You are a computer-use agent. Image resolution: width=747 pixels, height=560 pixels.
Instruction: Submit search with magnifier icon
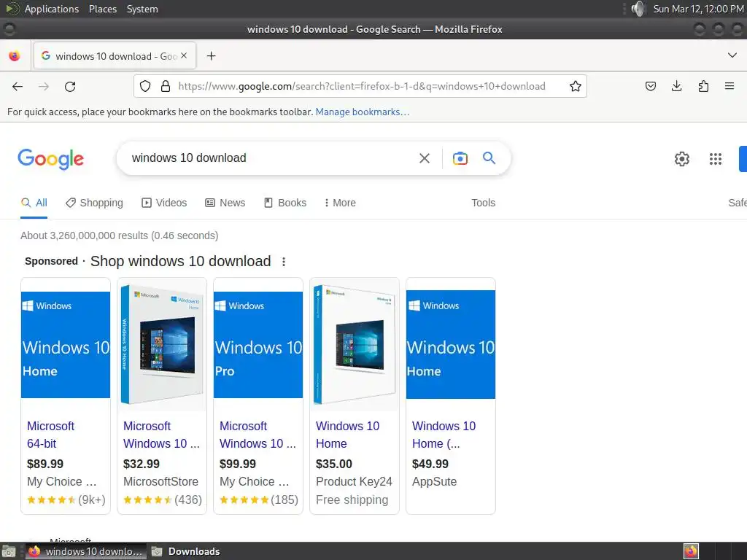(489, 158)
